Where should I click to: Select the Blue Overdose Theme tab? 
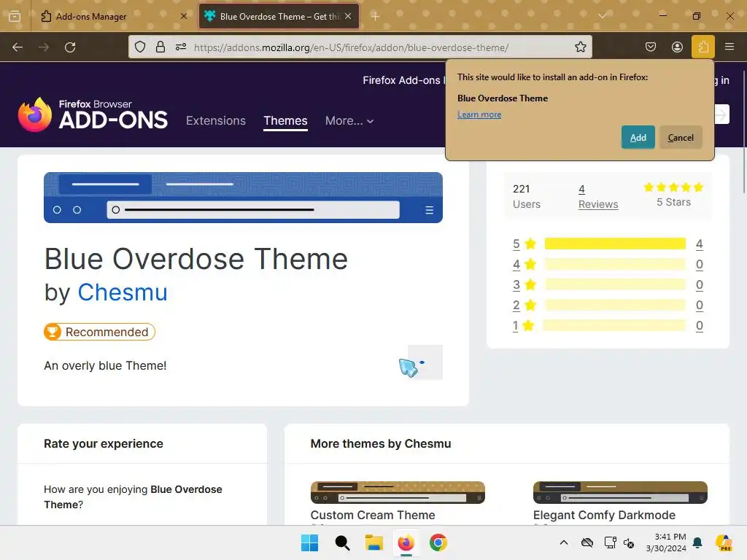pos(279,17)
